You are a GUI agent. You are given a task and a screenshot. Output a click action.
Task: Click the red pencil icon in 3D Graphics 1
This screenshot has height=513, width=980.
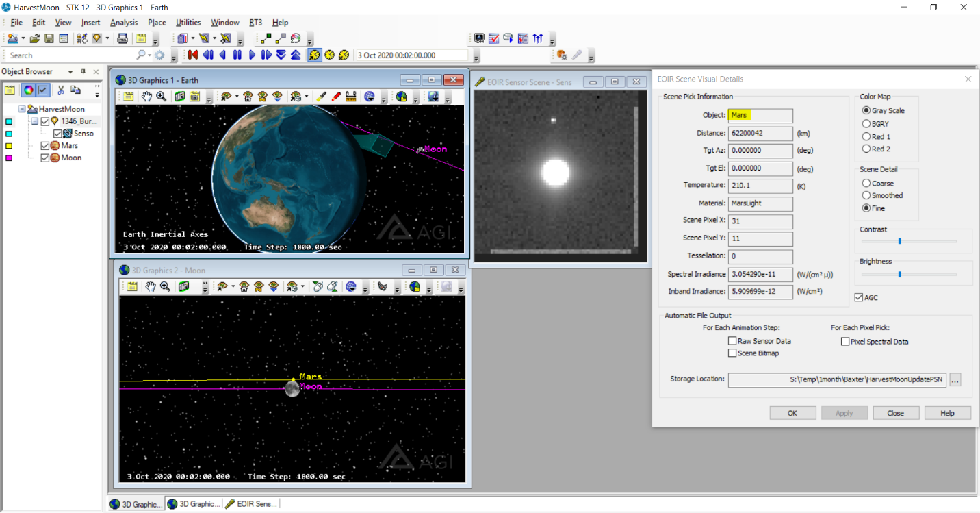(336, 97)
